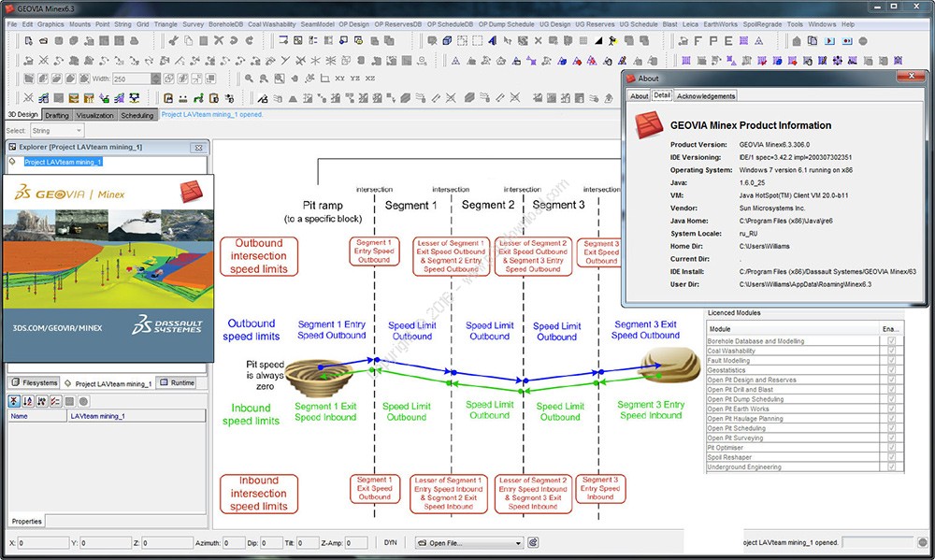
Task: Enable the Coal Washability module checkbox
Action: (890, 351)
